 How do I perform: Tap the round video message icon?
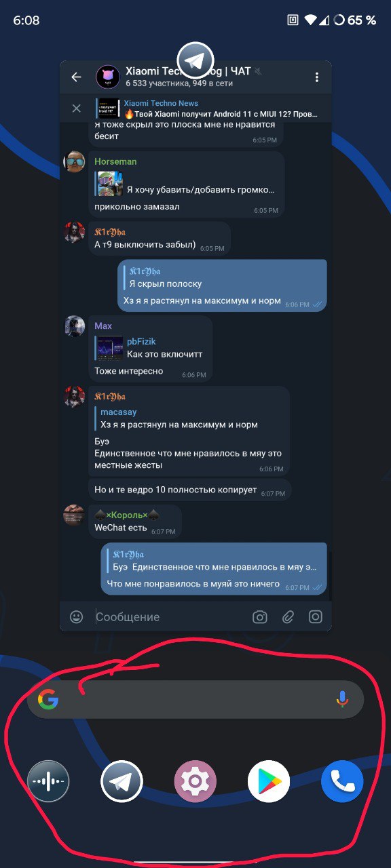tap(316, 616)
